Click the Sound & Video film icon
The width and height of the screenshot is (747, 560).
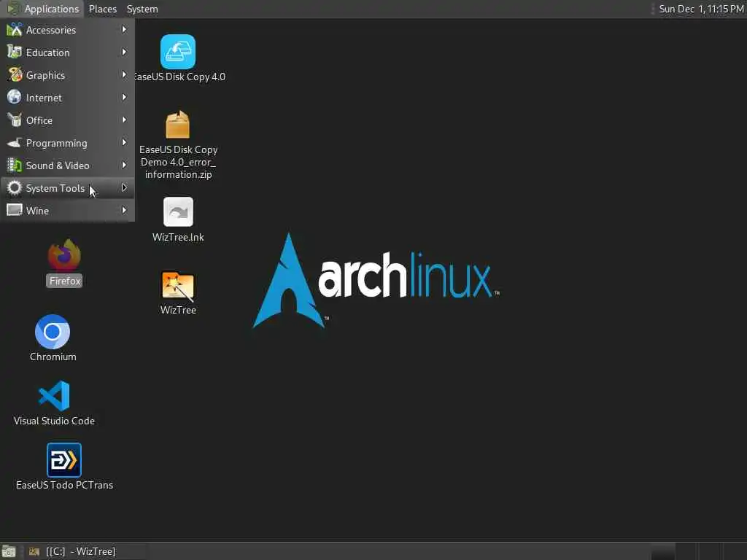(x=15, y=166)
